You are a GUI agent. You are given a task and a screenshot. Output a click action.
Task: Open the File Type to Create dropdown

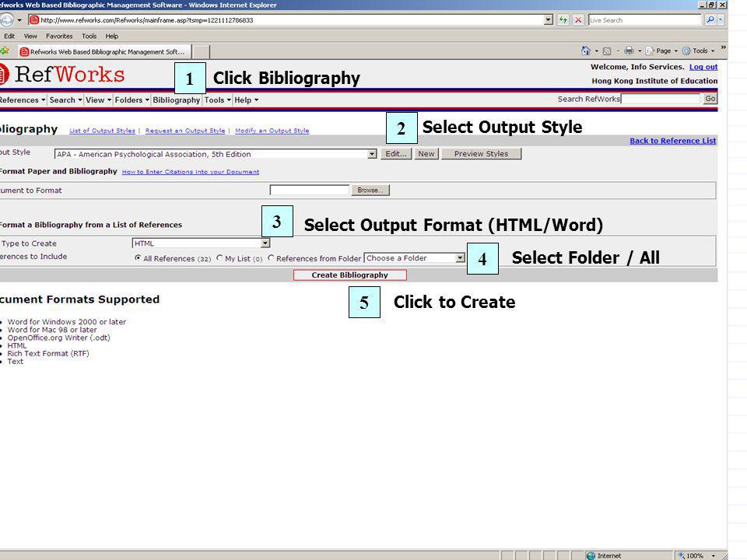265,243
